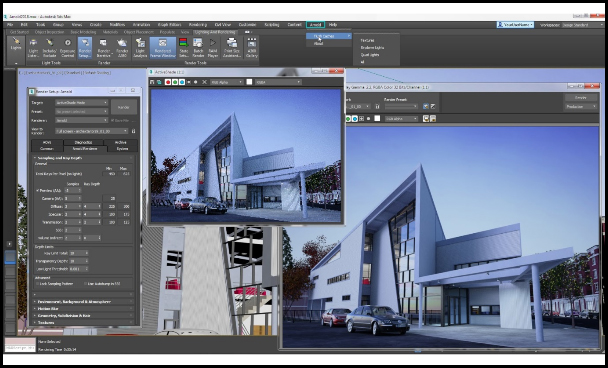Click the viewport lock icon in Render Setup
The width and height of the screenshot is (608, 368).
tap(134, 131)
